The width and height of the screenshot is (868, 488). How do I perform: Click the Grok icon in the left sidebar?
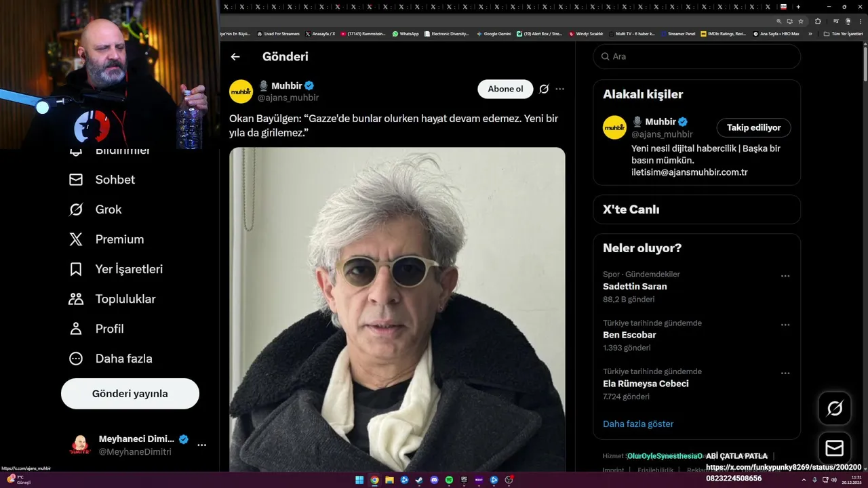[76, 209]
